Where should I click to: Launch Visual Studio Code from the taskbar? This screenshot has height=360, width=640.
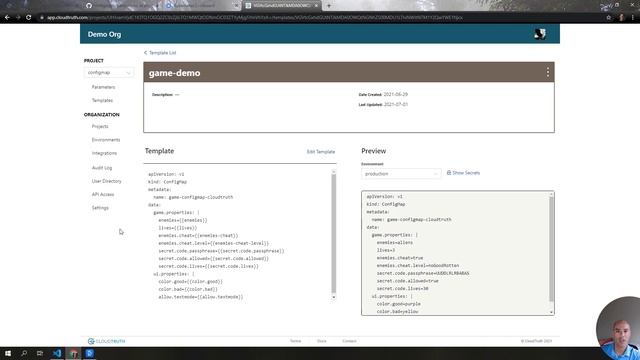click(x=57, y=353)
